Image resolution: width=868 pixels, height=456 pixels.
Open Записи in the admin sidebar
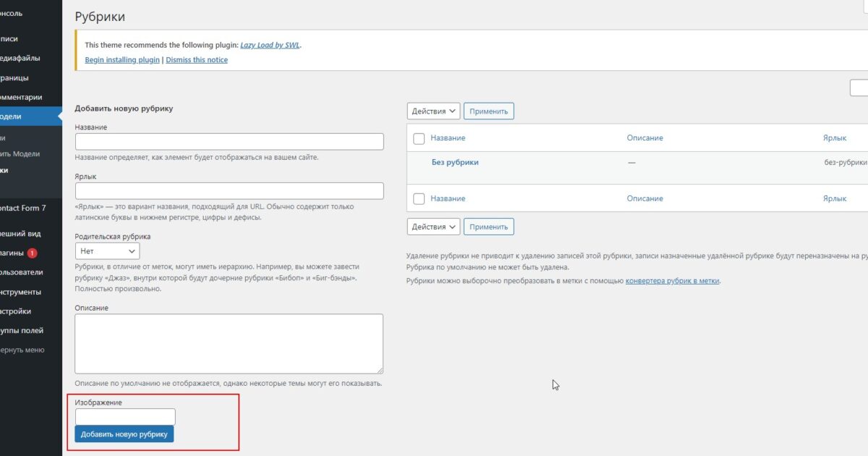9,39
